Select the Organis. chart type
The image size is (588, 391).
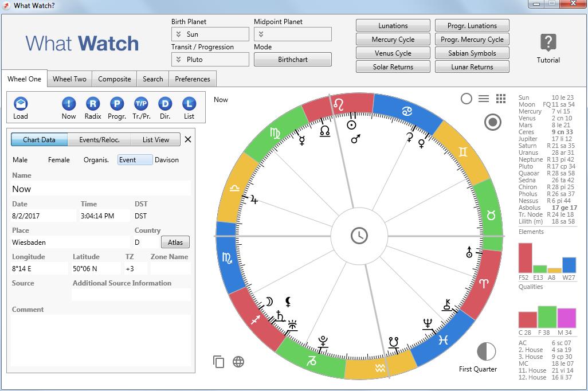pos(96,160)
